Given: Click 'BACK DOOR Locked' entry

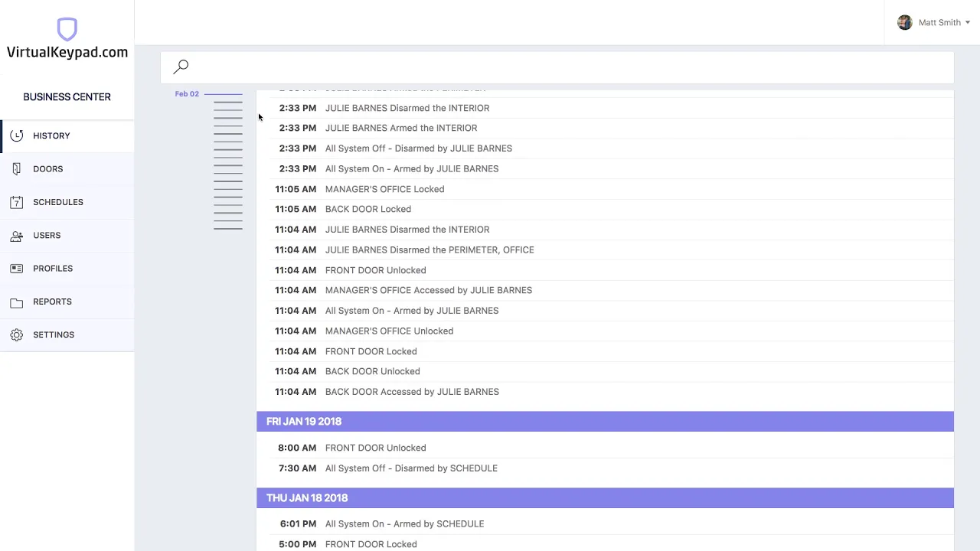Looking at the screenshot, I should coord(367,209).
